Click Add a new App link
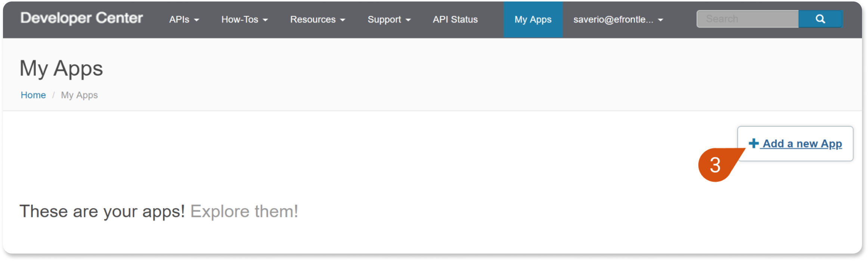The width and height of the screenshot is (868, 261). click(x=795, y=144)
